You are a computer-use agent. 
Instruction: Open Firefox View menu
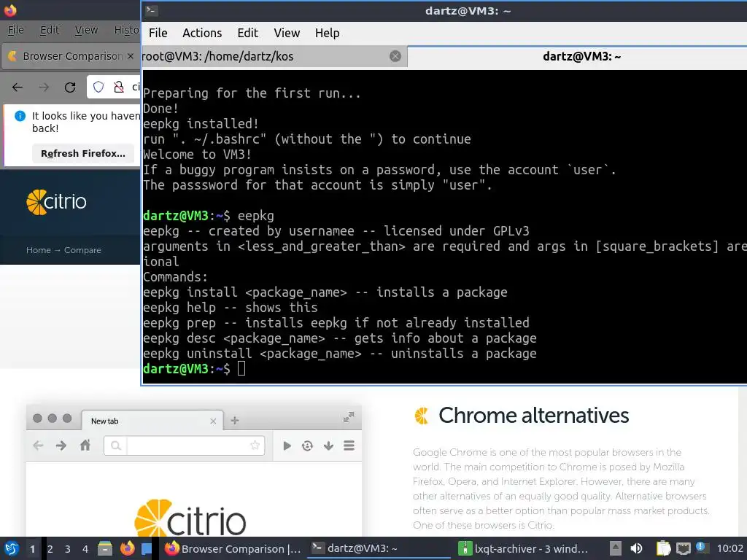pyautogui.click(x=86, y=30)
